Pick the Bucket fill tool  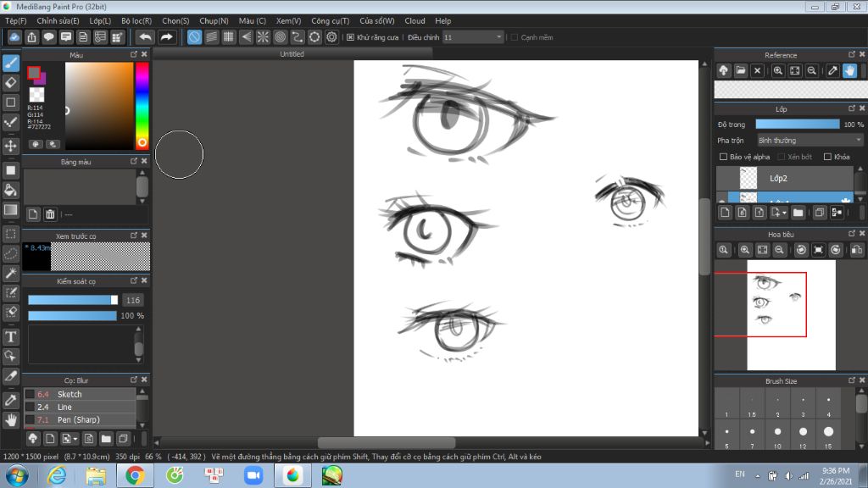[x=10, y=191]
